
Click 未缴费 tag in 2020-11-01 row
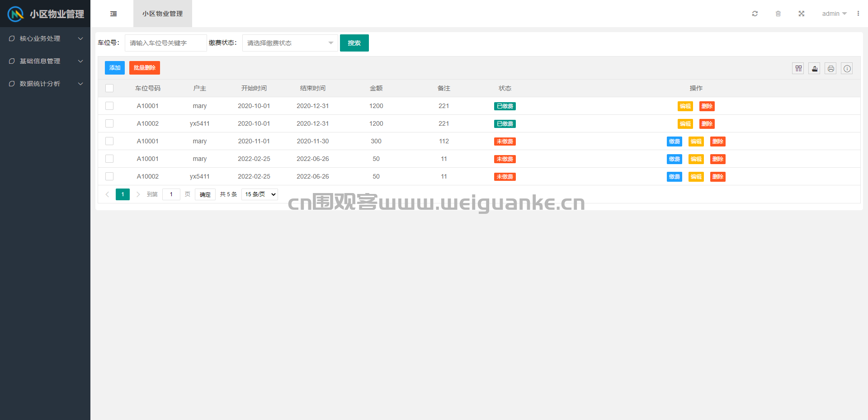pos(505,142)
